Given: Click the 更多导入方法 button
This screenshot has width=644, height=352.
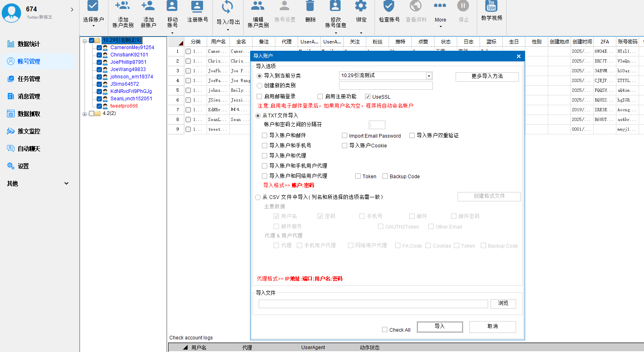Looking at the screenshot, I should coord(487,76).
